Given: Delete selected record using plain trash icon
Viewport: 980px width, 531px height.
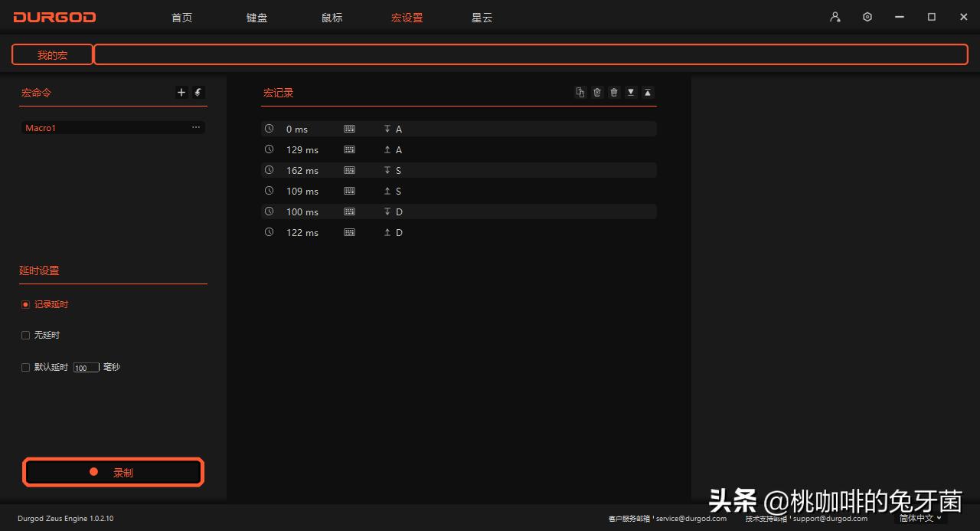Looking at the screenshot, I should tap(613, 92).
